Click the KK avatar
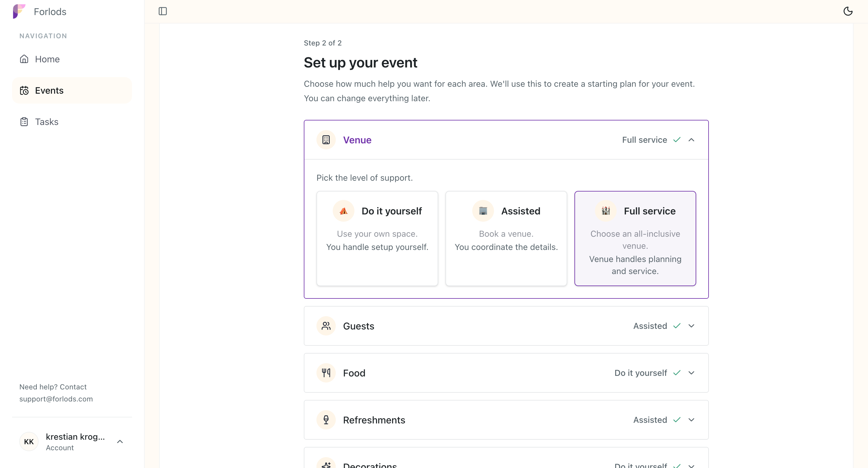The image size is (868, 468). point(29,442)
